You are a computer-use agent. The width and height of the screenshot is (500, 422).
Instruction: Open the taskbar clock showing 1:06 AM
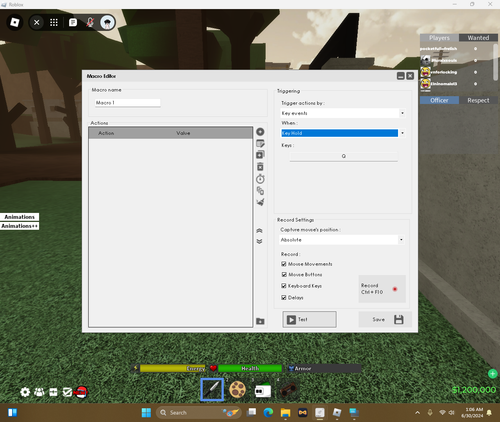pyautogui.click(x=472, y=413)
